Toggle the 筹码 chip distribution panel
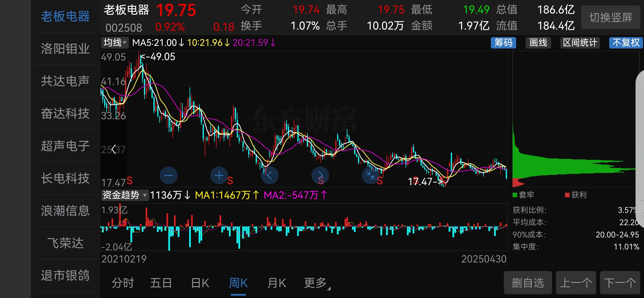 [x=503, y=43]
